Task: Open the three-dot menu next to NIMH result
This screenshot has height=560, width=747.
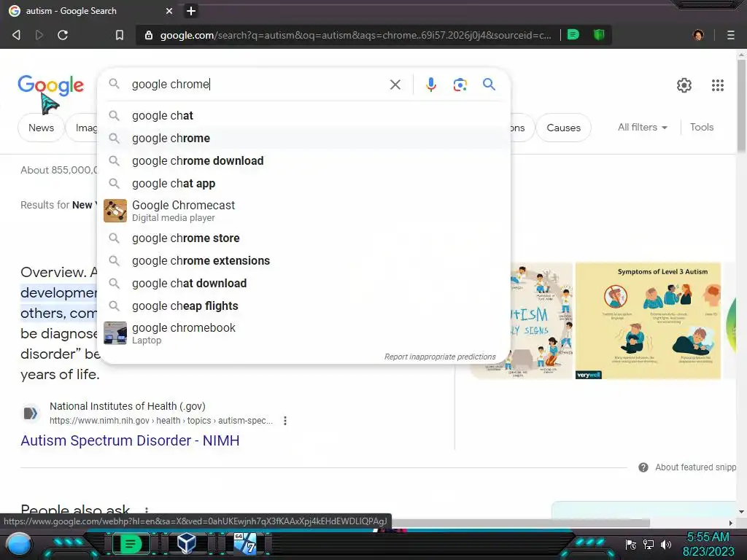Action: tap(285, 421)
